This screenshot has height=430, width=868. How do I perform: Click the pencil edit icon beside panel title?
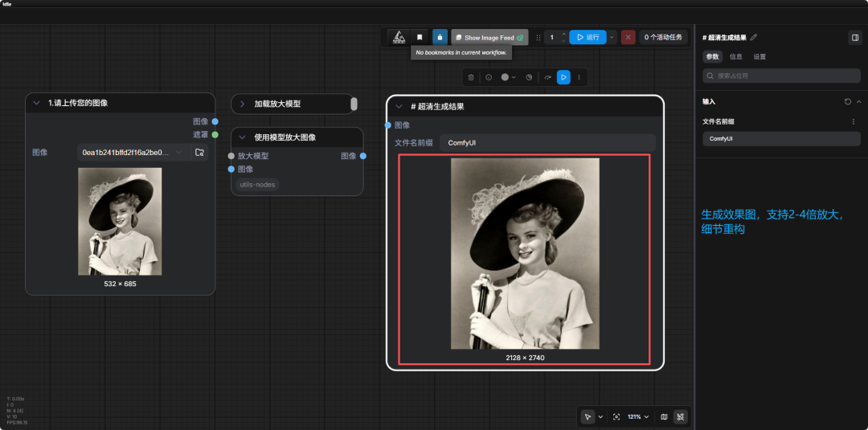tap(753, 37)
